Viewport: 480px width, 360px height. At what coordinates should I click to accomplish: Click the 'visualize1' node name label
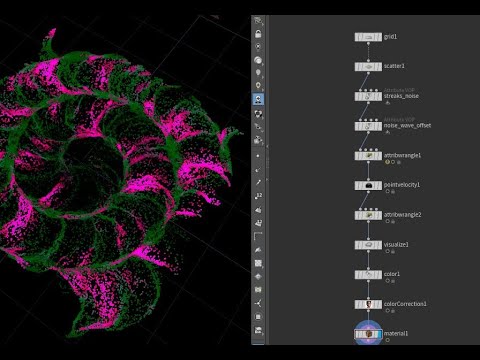396,244
